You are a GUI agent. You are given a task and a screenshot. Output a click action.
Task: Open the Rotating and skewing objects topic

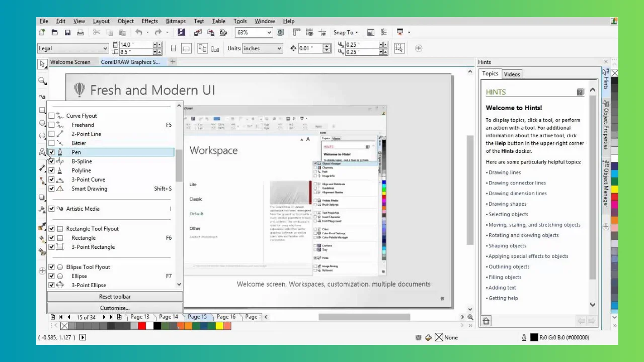[523, 235]
